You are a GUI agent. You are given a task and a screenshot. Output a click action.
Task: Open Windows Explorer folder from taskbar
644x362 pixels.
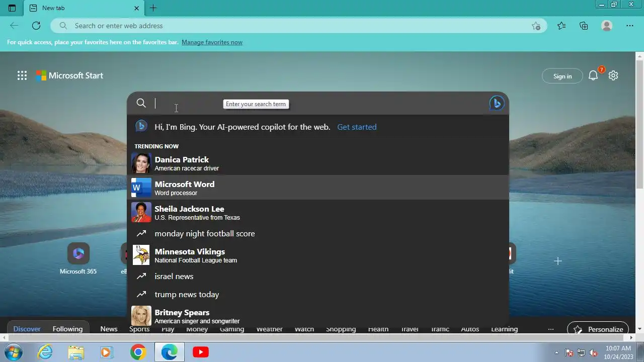coord(76,352)
